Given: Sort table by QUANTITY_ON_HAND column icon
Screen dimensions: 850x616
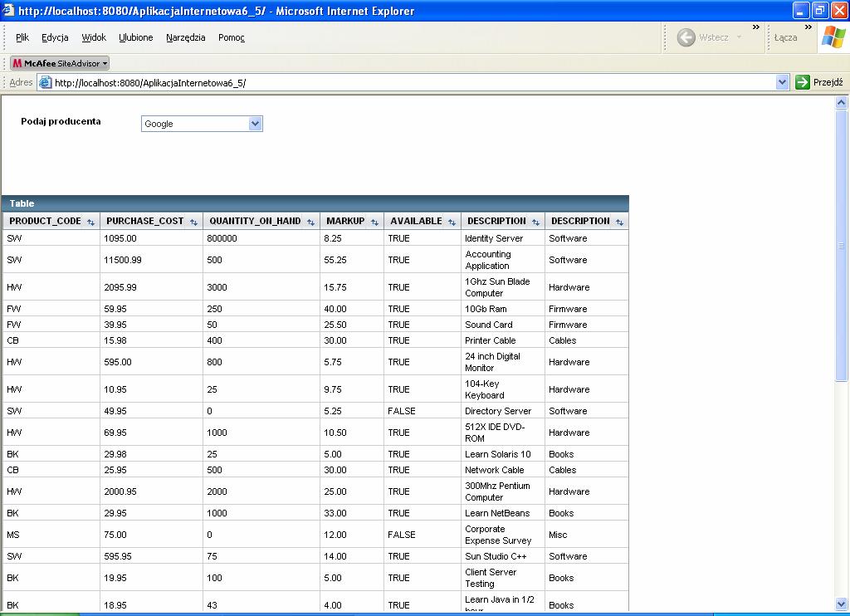Looking at the screenshot, I should [x=310, y=222].
